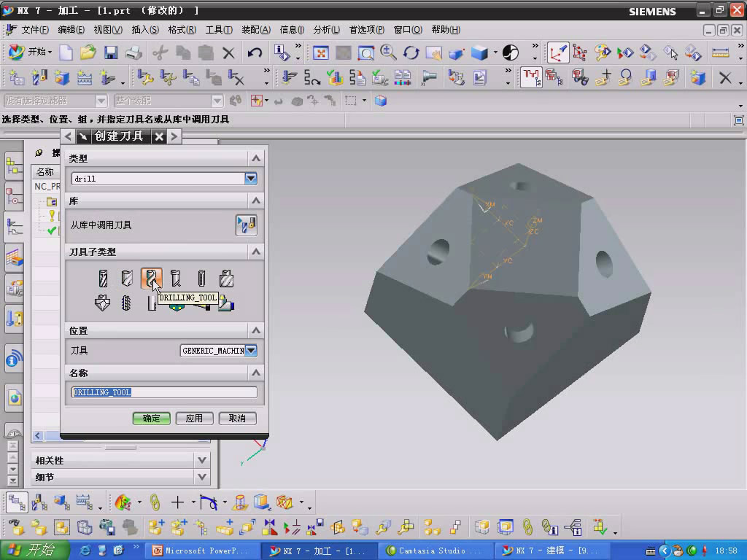Switch to Camtasia Studio on taskbar
The image size is (747, 560).
435,551
